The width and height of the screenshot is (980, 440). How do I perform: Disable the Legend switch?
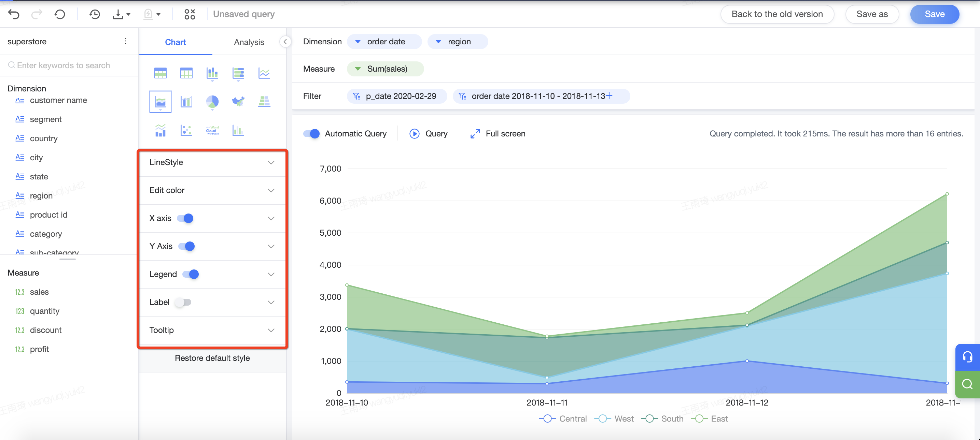(x=191, y=274)
